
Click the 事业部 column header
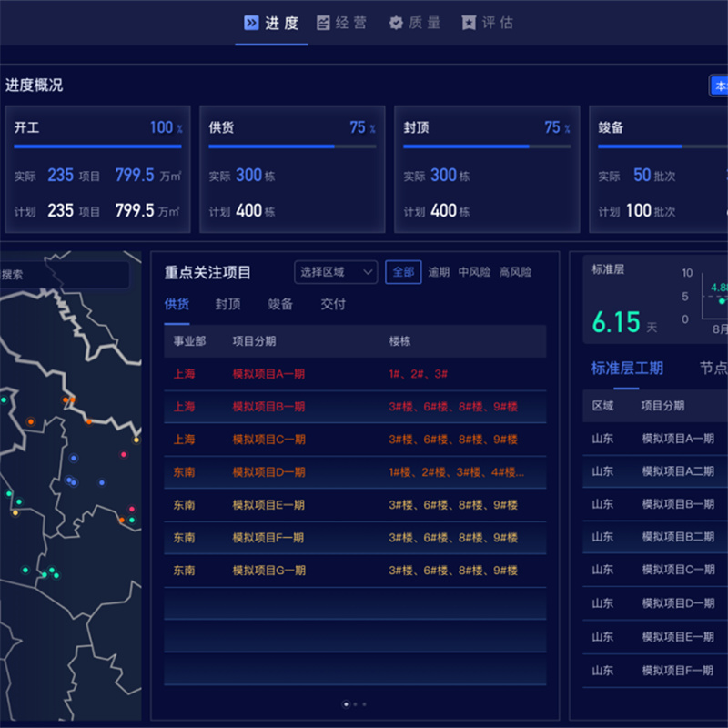(189, 341)
